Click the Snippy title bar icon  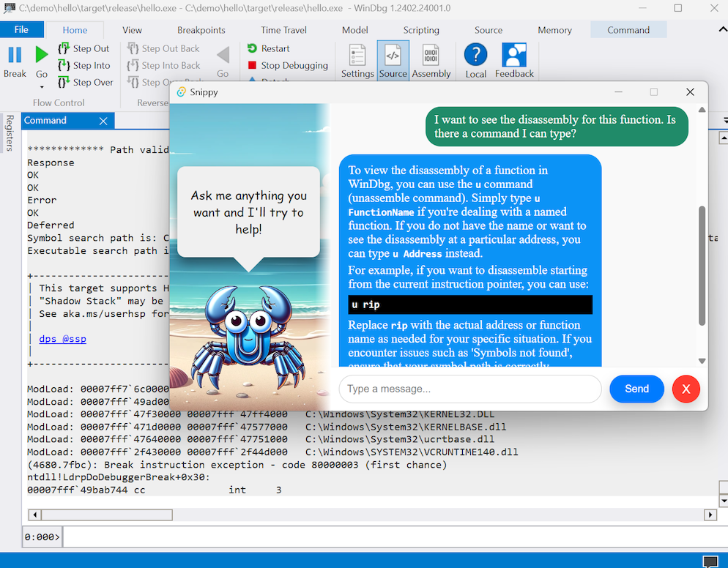(182, 92)
